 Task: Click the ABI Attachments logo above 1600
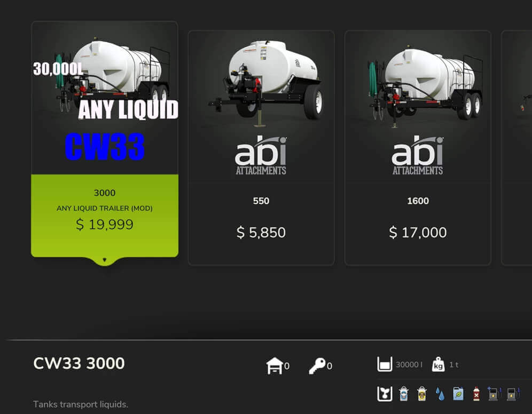tap(418, 155)
